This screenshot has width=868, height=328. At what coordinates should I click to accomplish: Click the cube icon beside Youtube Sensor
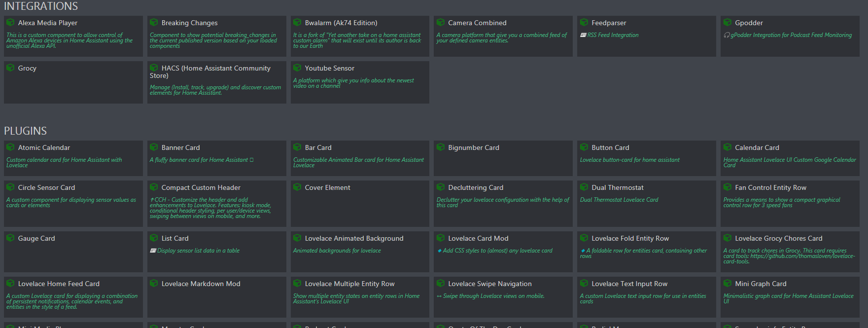pos(297,68)
